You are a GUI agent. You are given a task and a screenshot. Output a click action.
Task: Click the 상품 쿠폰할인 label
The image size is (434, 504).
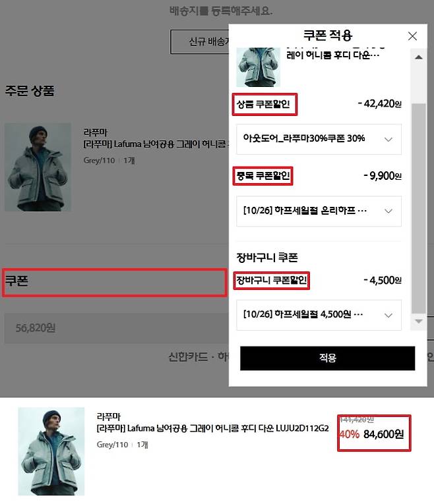pyautogui.click(x=263, y=104)
